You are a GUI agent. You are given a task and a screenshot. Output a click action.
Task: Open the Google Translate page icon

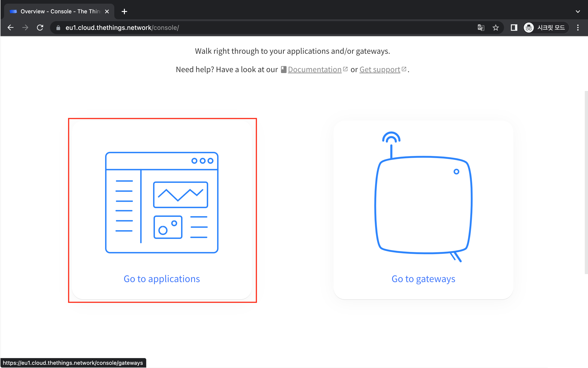point(481,28)
